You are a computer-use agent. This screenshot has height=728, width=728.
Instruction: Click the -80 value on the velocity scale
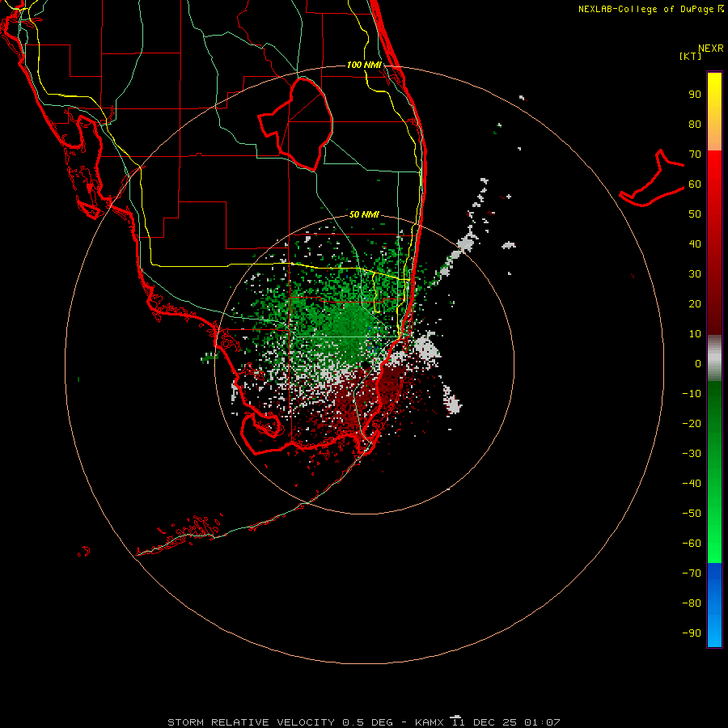[692, 603]
